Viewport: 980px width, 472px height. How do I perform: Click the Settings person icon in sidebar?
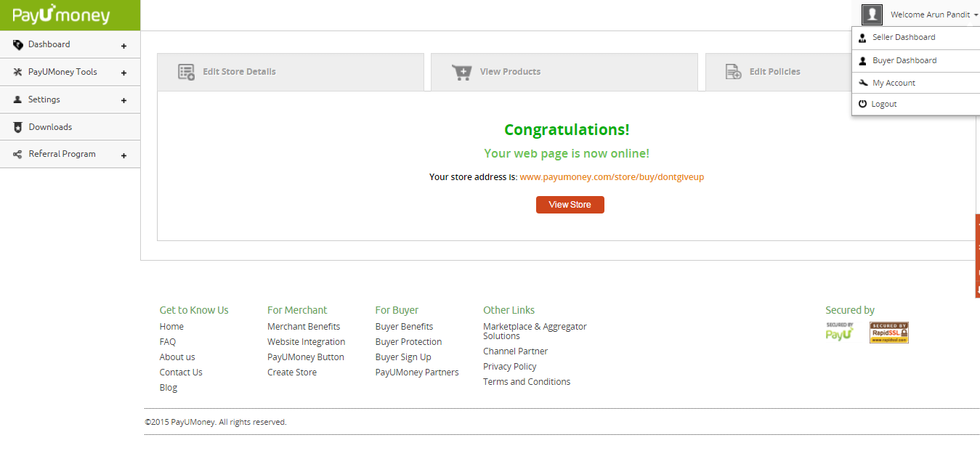coord(18,99)
